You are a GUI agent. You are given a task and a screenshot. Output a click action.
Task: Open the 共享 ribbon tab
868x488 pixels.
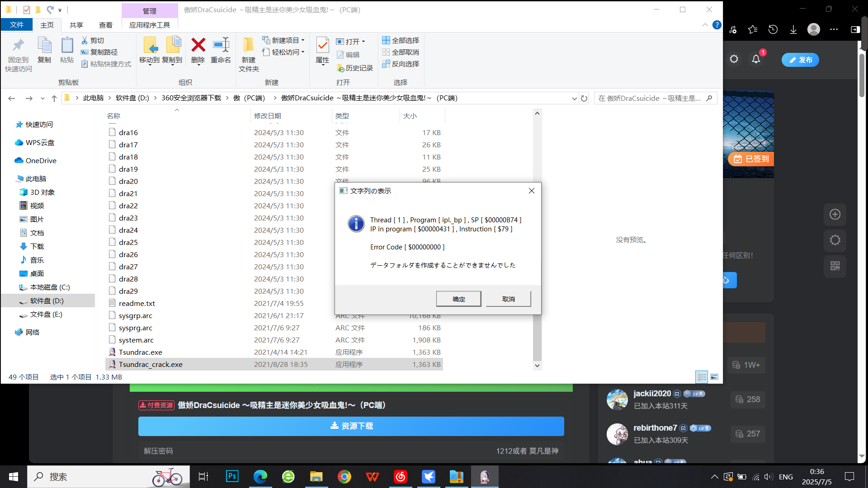pos(76,25)
